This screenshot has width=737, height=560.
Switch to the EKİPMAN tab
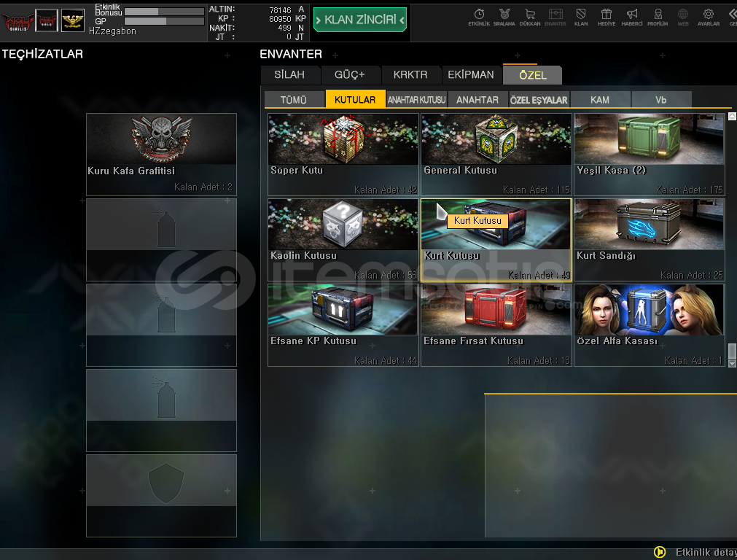(x=471, y=75)
